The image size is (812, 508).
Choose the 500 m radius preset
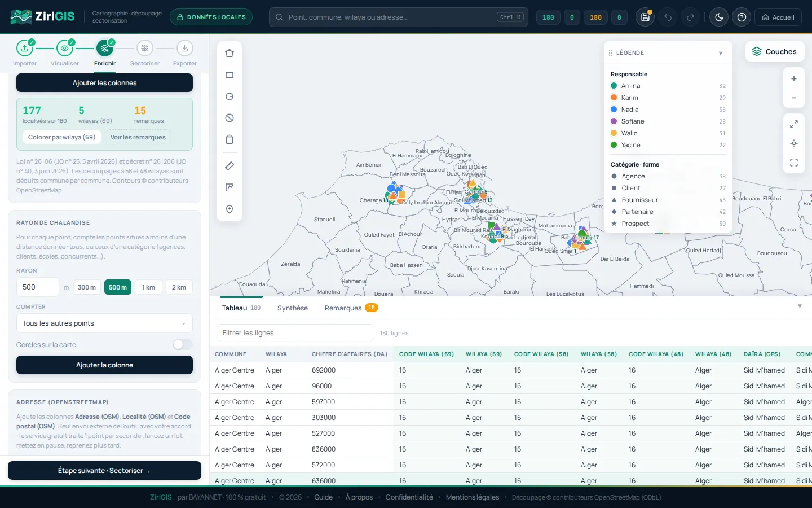[118, 287]
